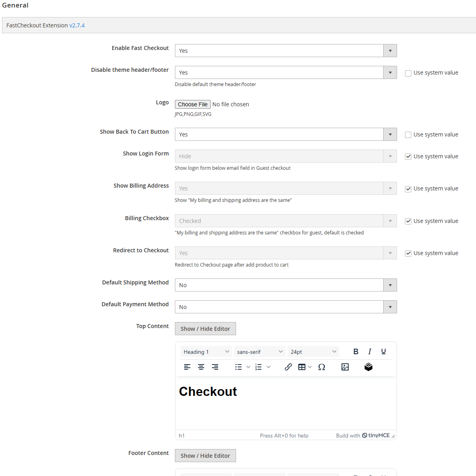Grab the editor resize handle corner
Viewport: 476px width, 476px height.
pos(393,436)
